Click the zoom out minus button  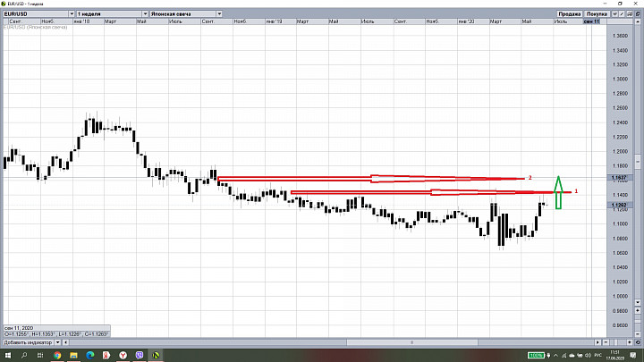point(606,342)
